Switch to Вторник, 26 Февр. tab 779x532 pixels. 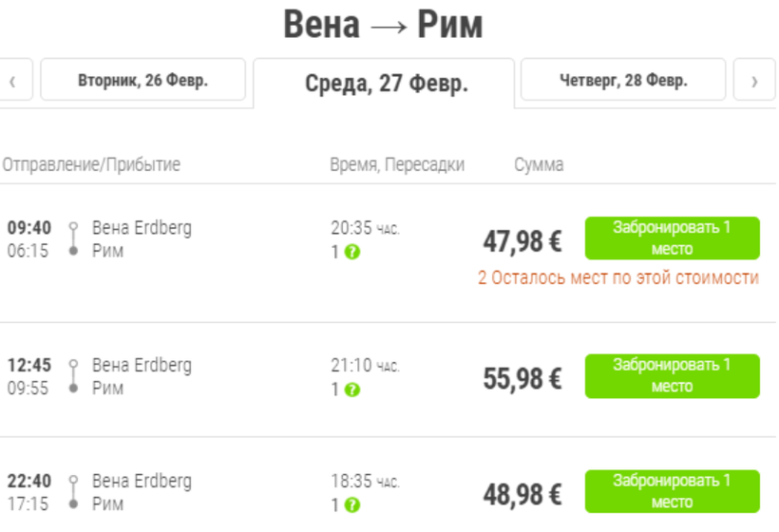point(142,81)
